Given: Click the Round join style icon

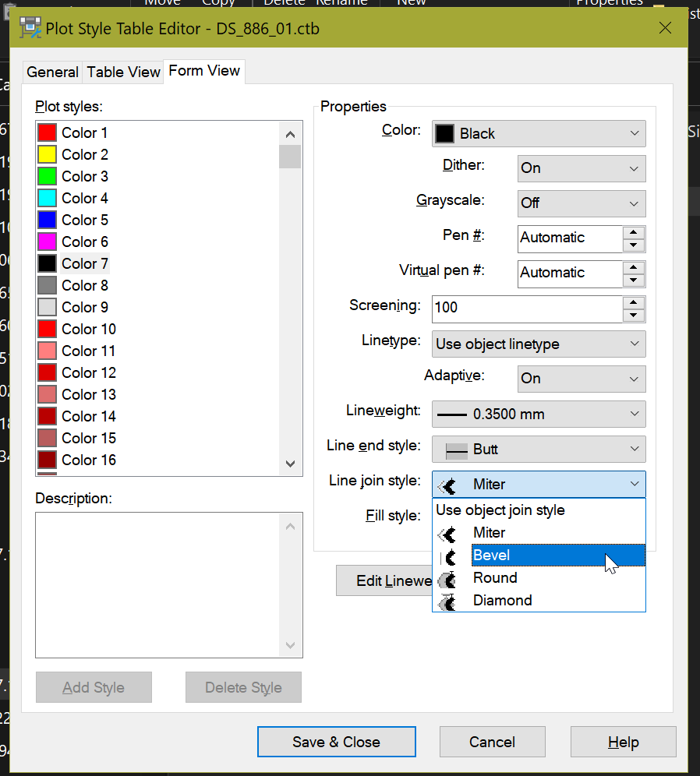Looking at the screenshot, I should (x=447, y=578).
